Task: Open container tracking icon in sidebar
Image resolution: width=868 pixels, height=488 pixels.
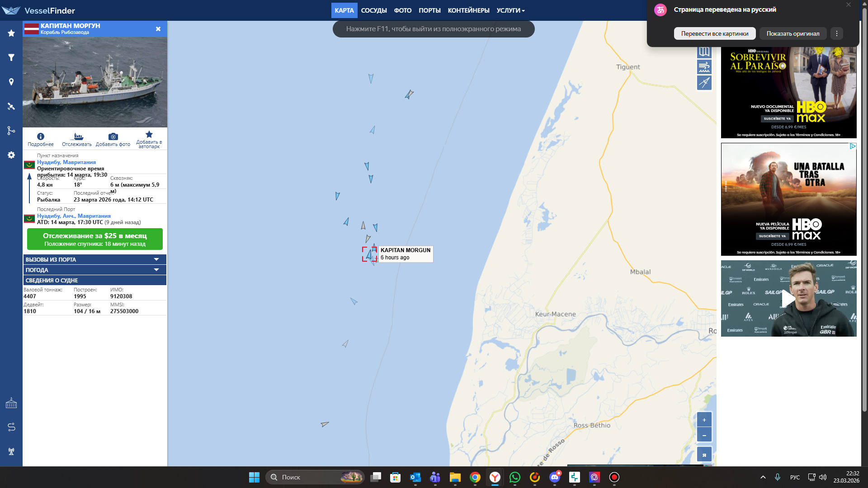Action: [x=11, y=403]
